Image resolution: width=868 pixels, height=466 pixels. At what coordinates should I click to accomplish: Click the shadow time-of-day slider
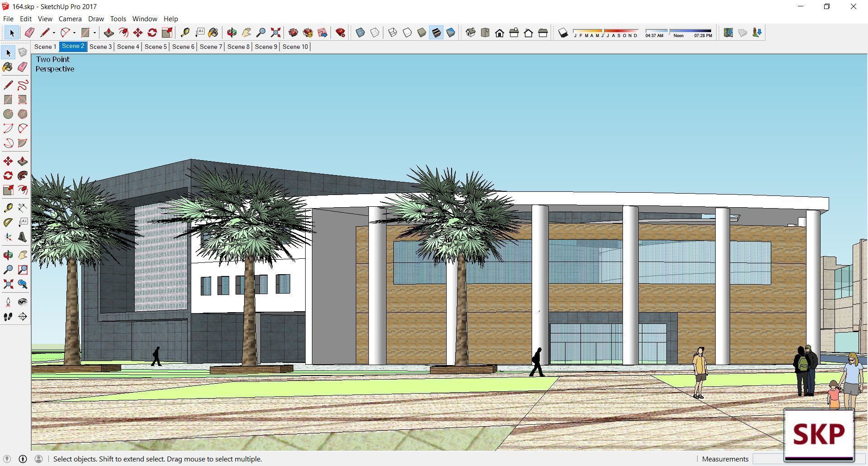679,33
